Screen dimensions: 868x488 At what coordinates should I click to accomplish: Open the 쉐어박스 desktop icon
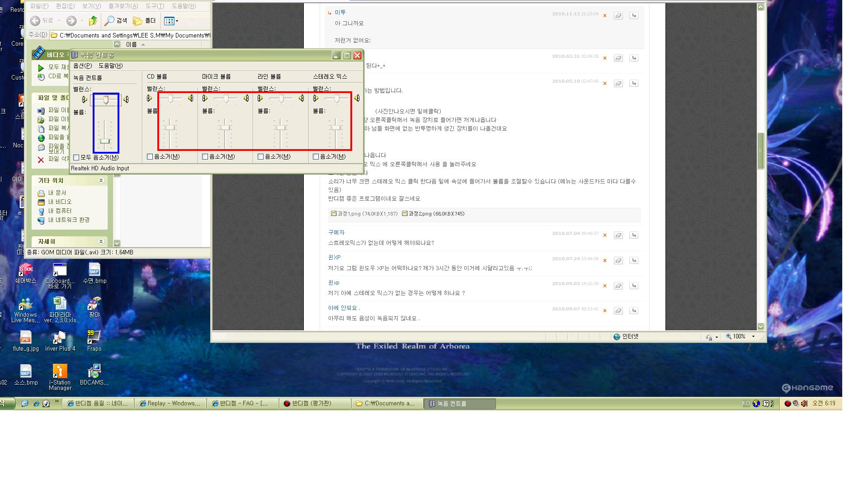point(26,273)
